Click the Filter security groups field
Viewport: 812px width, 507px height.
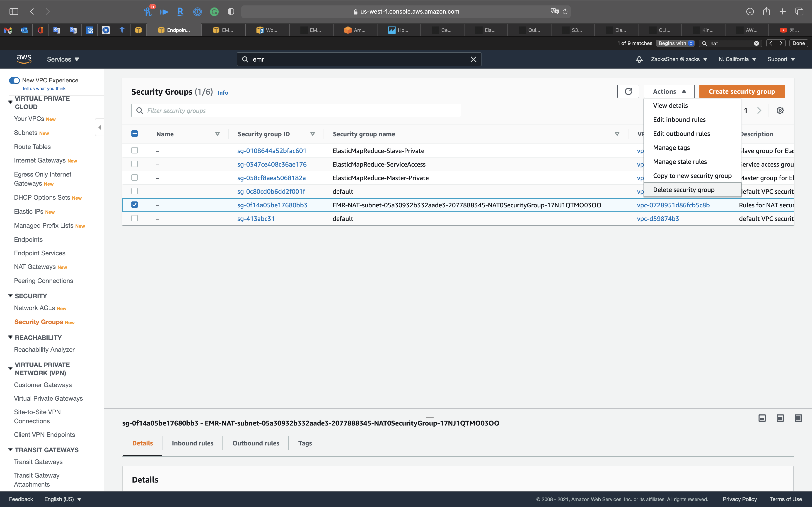[x=296, y=111]
